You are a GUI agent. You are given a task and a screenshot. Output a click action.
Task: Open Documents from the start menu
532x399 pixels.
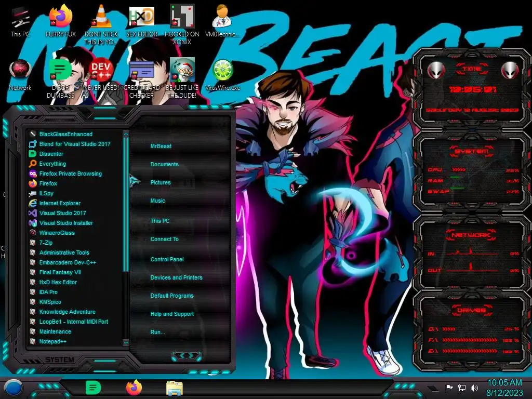click(164, 164)
